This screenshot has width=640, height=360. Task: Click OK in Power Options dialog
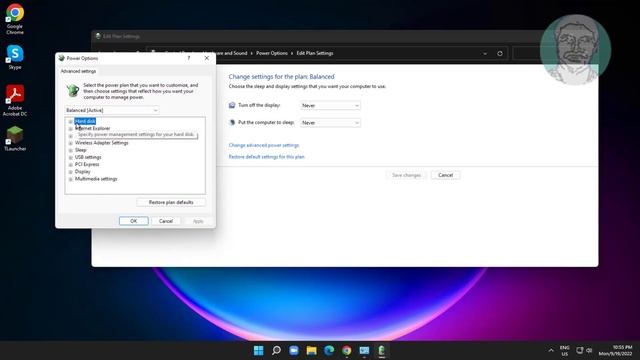pyautogui.click(x=133, y=221)
